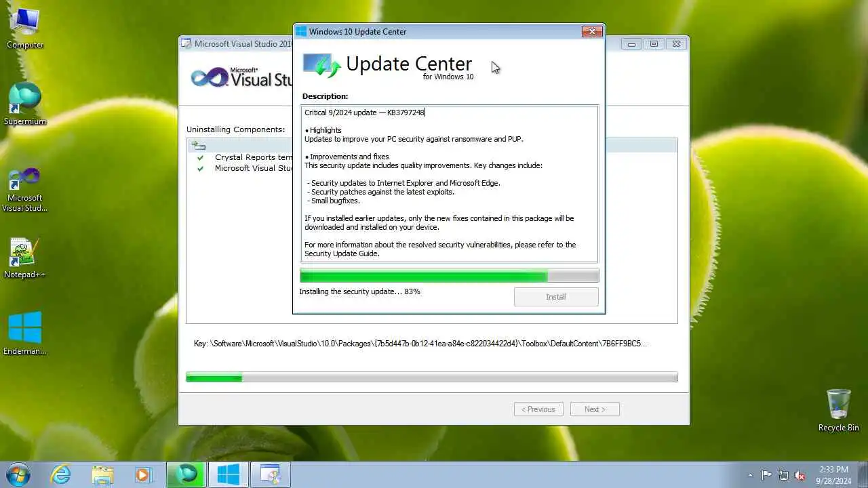Image resolution: width=868 pixels, height=488 pixels.
Task: Open Microsoft Visual Studio desktop shortcut
Action: [25, 190]
